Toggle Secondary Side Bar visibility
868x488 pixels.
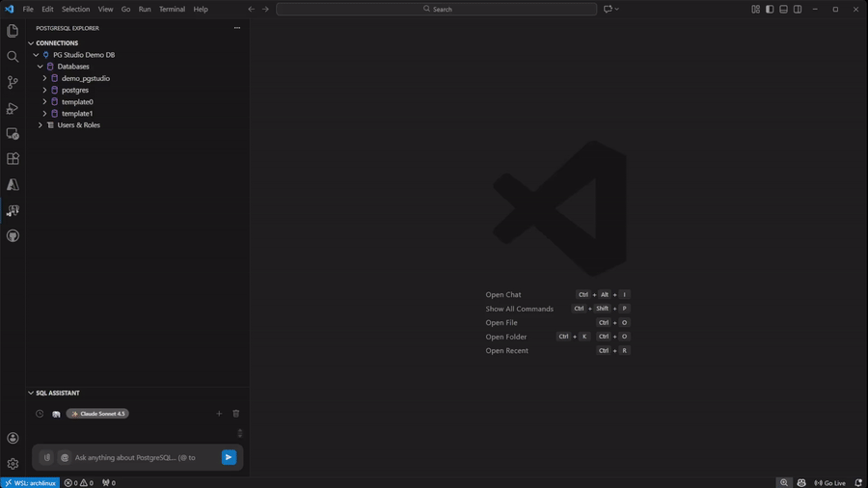pos(798,9)
